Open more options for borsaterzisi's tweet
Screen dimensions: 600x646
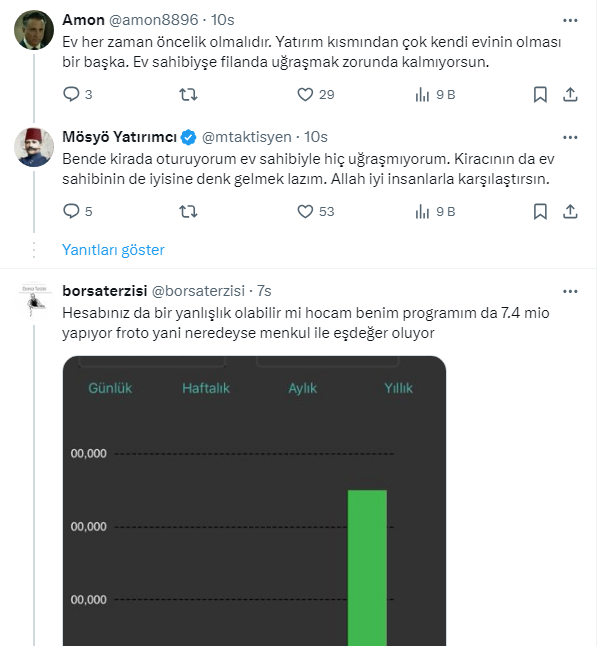pos(570,291)
